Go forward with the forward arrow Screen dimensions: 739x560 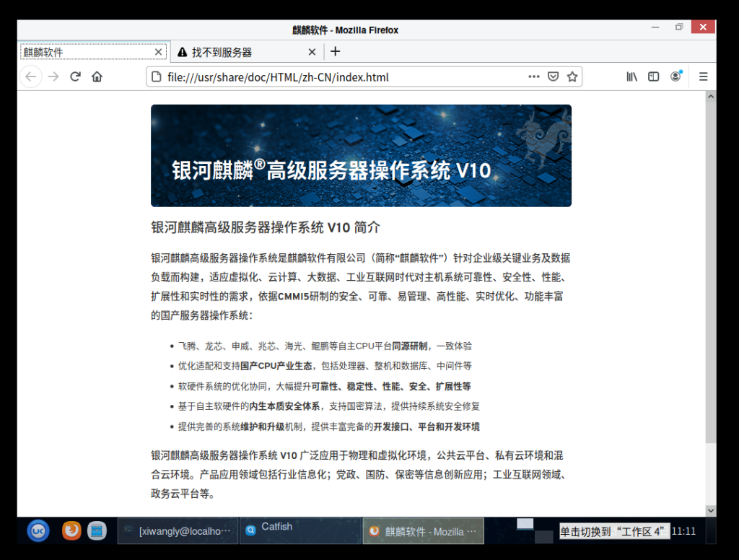(x=53, y=76)
